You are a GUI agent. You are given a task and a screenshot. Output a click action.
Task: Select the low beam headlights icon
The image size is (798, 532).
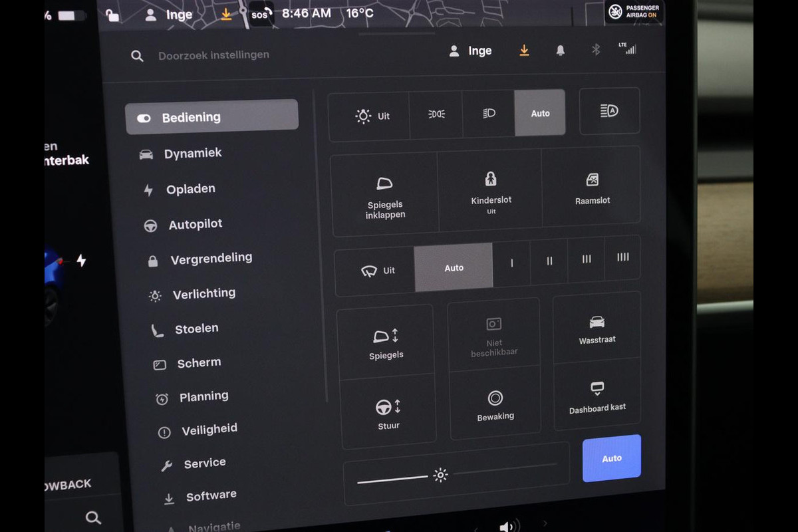point(489,114)
